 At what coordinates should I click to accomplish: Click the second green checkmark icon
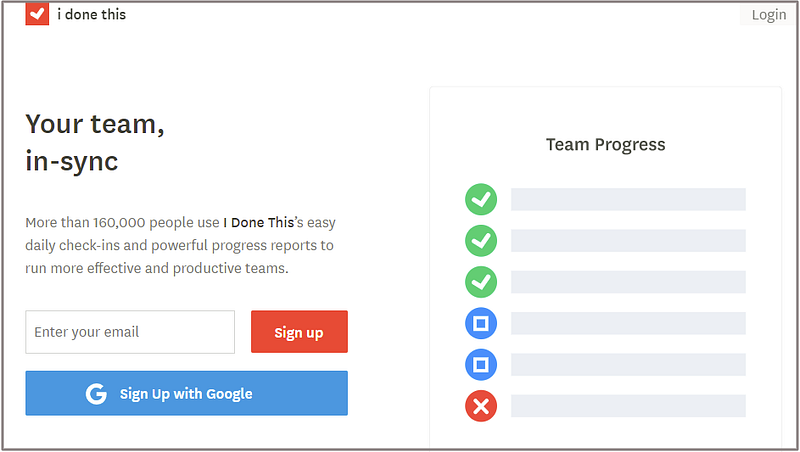tap(481, 241)
